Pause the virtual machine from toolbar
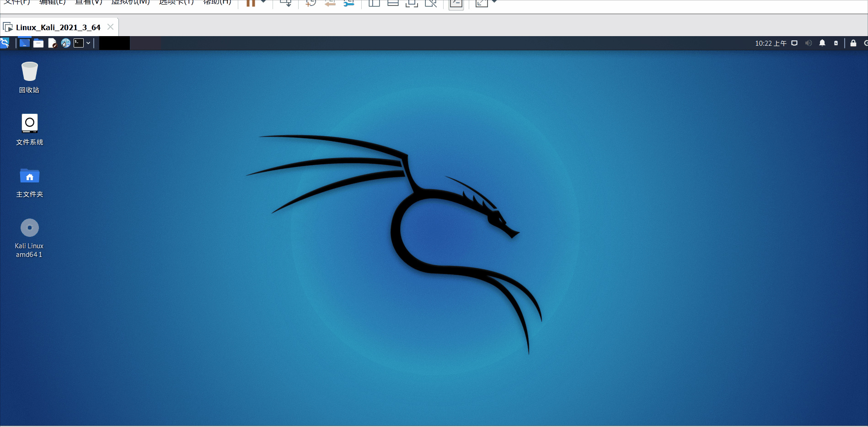 pos(251,3)
